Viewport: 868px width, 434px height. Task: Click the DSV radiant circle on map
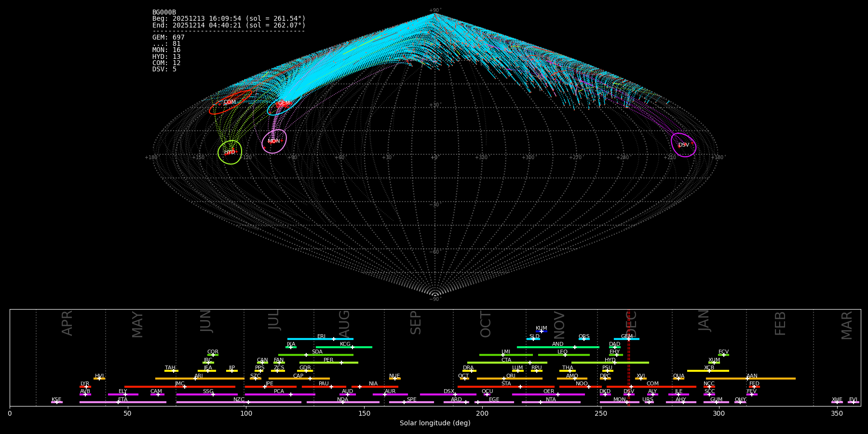tap(683, 145)
